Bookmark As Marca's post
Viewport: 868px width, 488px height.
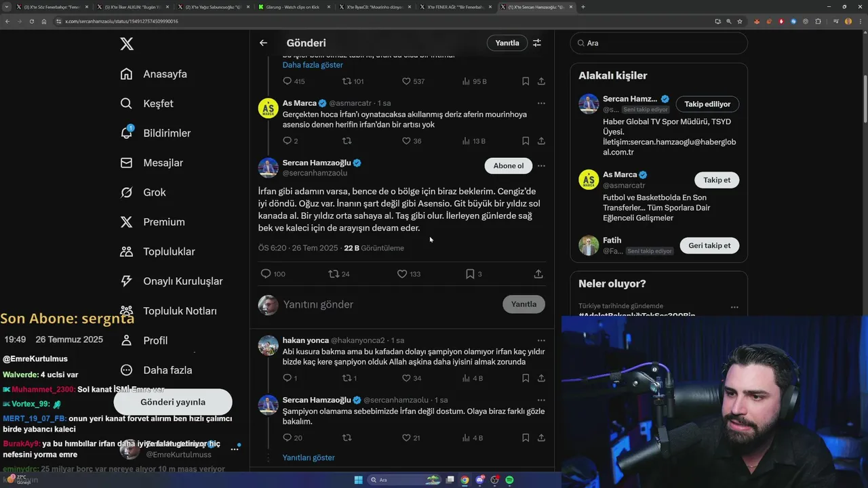[526, 141]
